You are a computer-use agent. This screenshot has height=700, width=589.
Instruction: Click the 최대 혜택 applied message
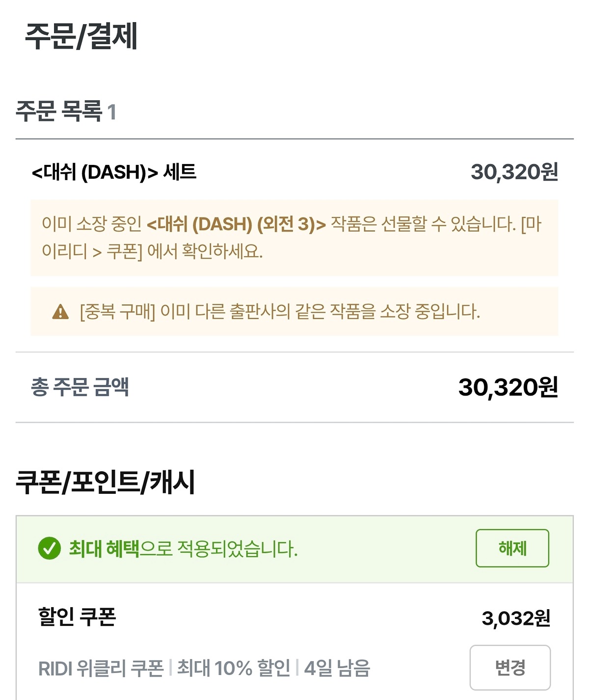pos(183,548)
